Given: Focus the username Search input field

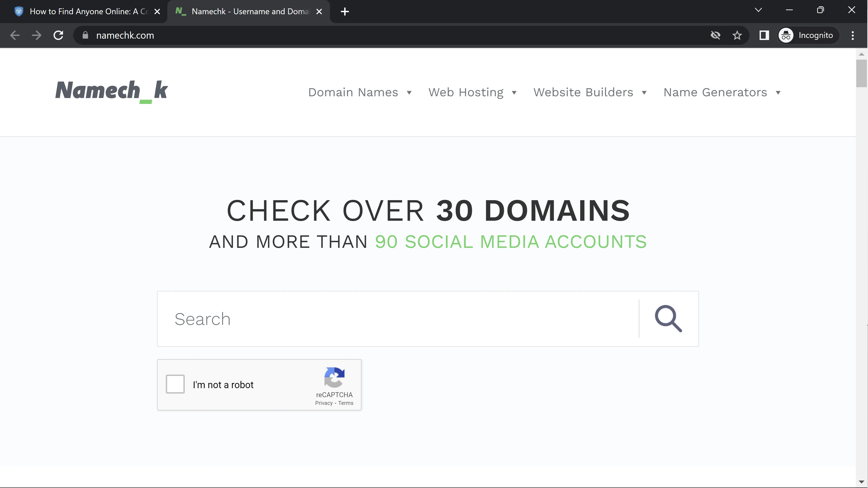Looking at the screenshot, I should click(x=398, y=319).
